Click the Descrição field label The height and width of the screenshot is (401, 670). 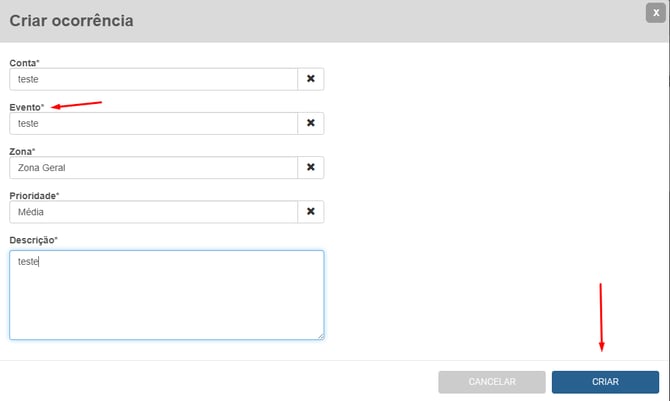point(33,240)
